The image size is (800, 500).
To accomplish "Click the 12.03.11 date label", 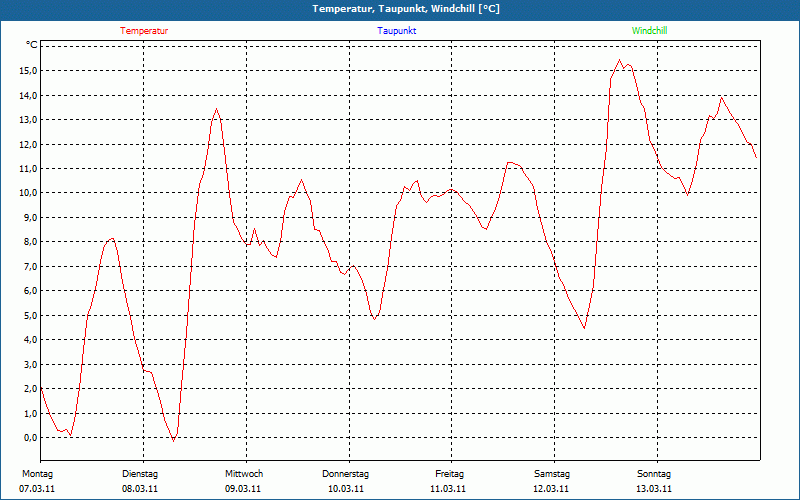I will (x=551, y=489).
